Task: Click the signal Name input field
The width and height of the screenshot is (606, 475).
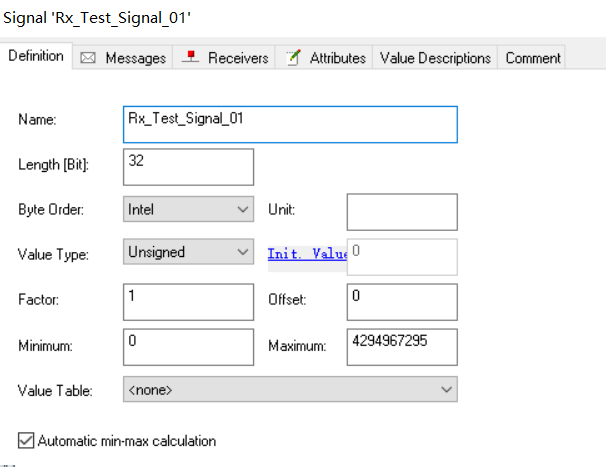Action: pos(289,124)
